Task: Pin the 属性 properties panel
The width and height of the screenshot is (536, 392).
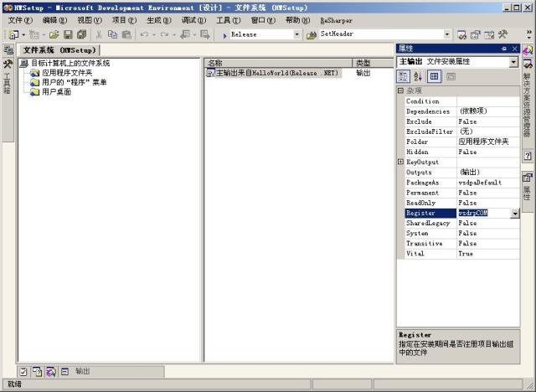Action: pyautogui.click(x=504, y=49)
